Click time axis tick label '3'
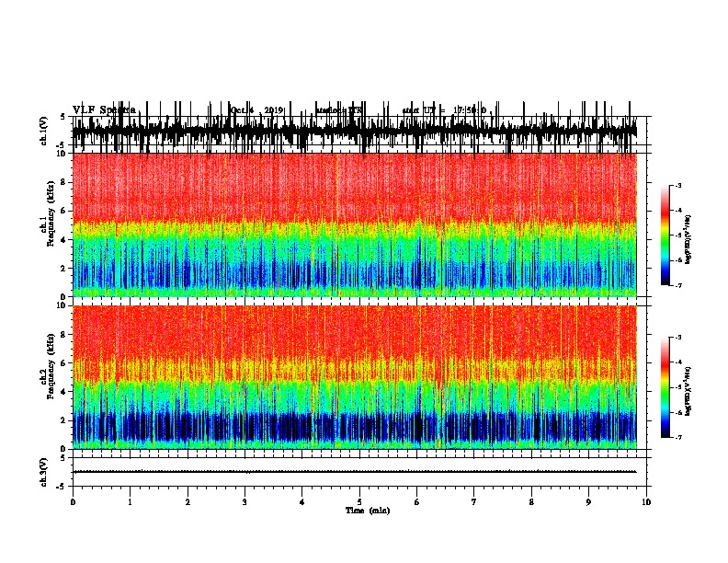The height and width of the screenshot is (563, 728). (245, 502)
